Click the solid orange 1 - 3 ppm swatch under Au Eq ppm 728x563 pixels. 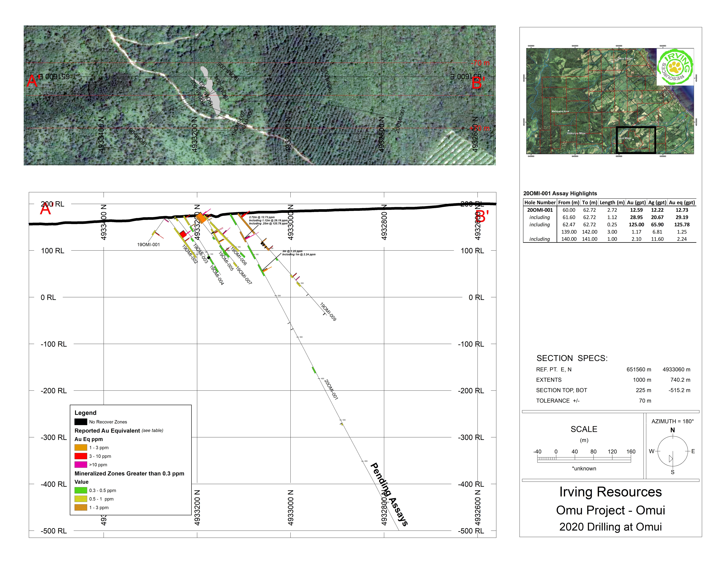click(x=81, y=448)
